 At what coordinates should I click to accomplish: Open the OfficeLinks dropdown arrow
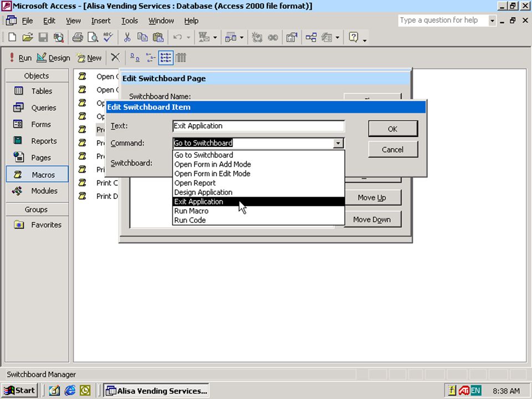215,38
